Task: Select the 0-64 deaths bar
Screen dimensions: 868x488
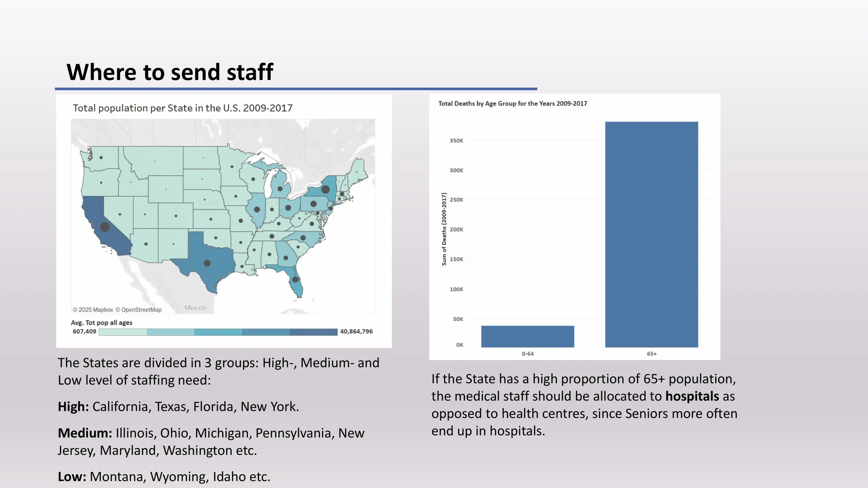Action: click(527, 336)
